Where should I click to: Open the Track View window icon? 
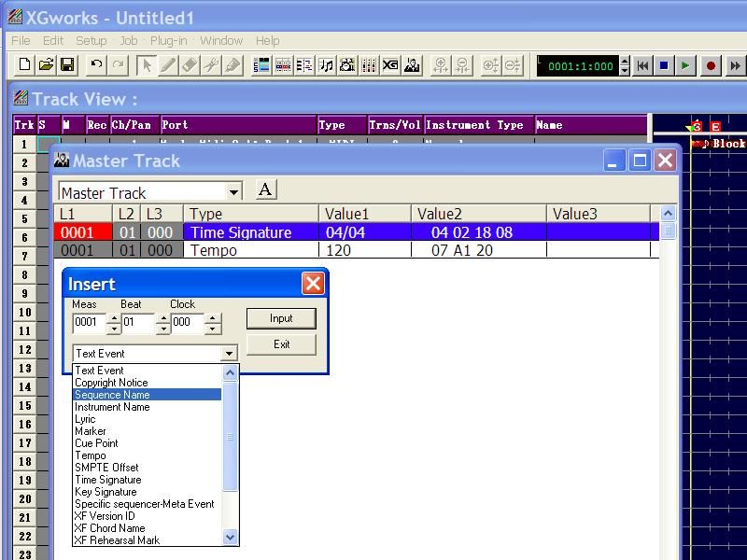[261, 64]
